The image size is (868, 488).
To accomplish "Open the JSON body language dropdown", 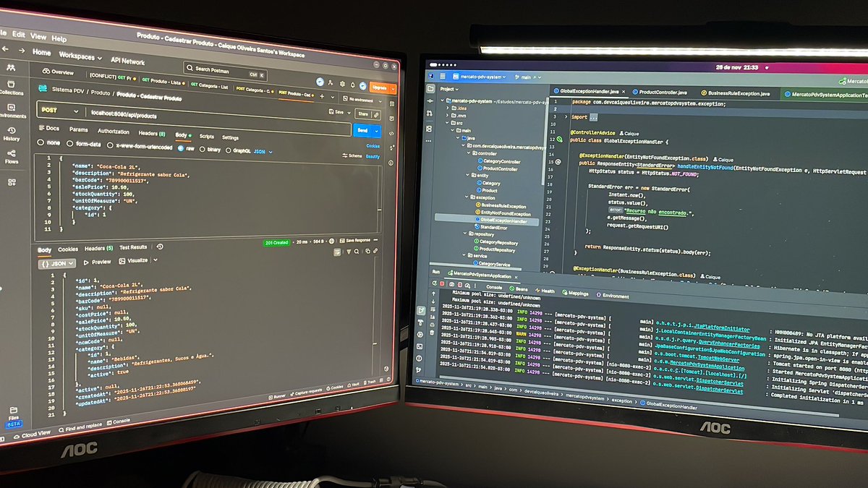I will (264, 152).
